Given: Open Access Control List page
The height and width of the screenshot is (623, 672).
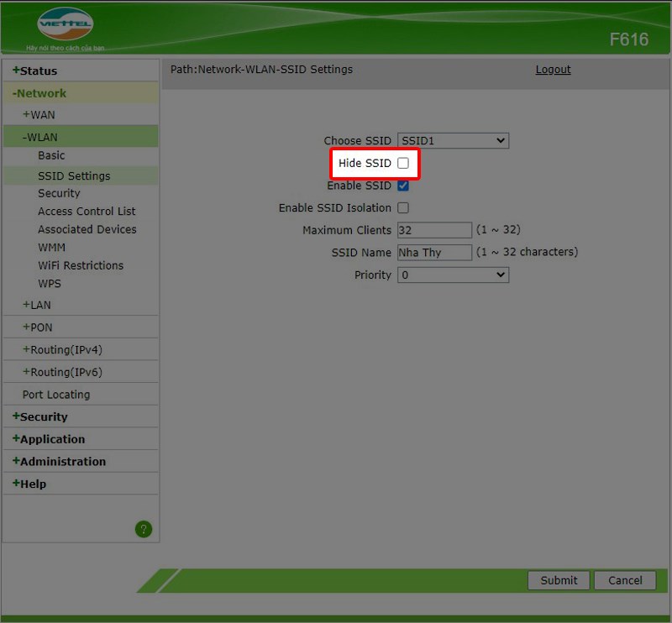Looking at the screenshot, I should pyautogui.click(x=87, y=212).
